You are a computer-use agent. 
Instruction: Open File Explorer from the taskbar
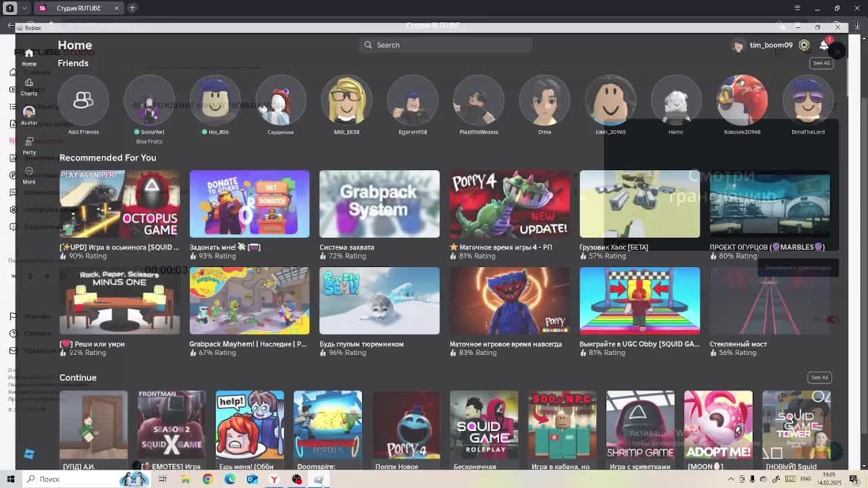pos(185,479)
